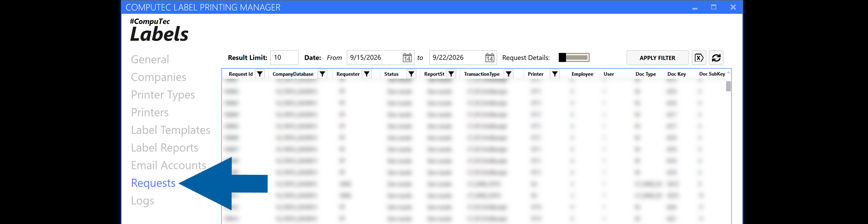The image size is (868, 224).
Task: Open the Companies section
Action: pos(158,77)
